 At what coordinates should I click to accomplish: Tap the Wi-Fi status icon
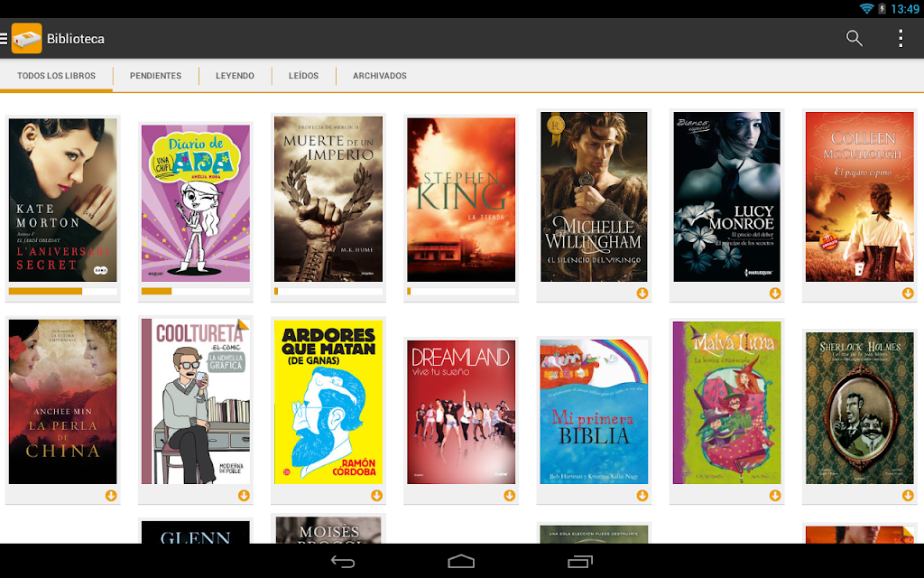866,8
